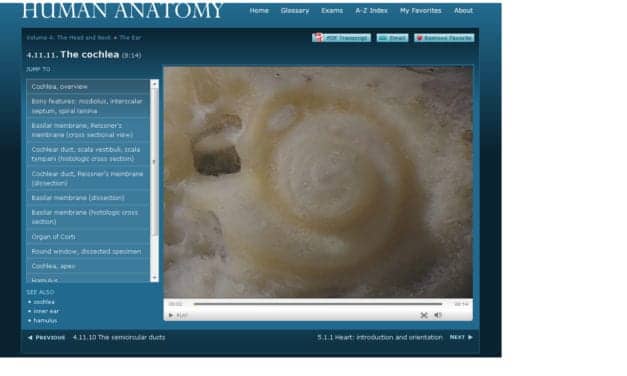Mute the video speaker icon

click(x=438, y=316)
